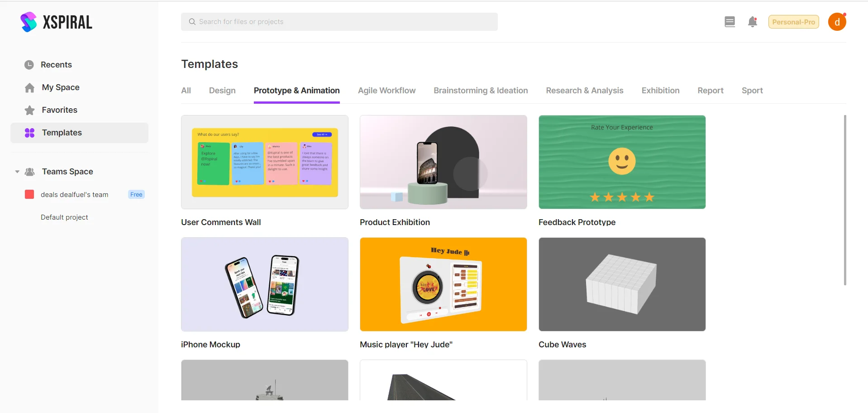Click the XSPIRAL logo icon
Viewport: 868px width, 413px height.
(x=29, y=22)
